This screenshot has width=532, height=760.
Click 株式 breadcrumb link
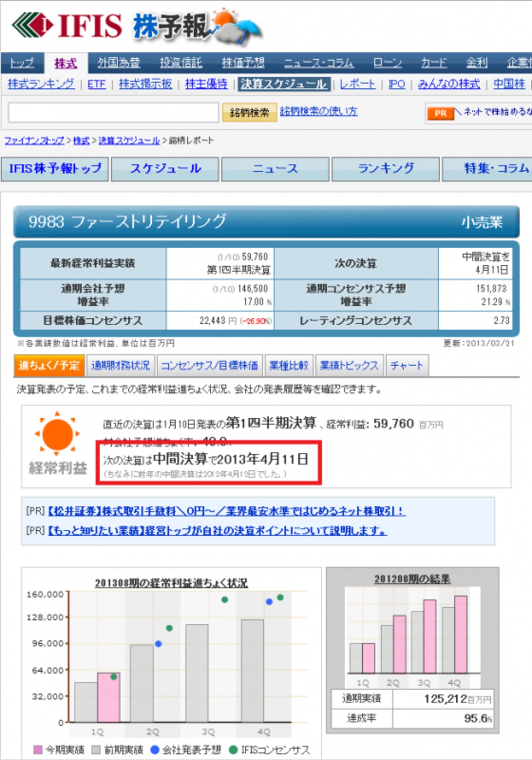81,141
